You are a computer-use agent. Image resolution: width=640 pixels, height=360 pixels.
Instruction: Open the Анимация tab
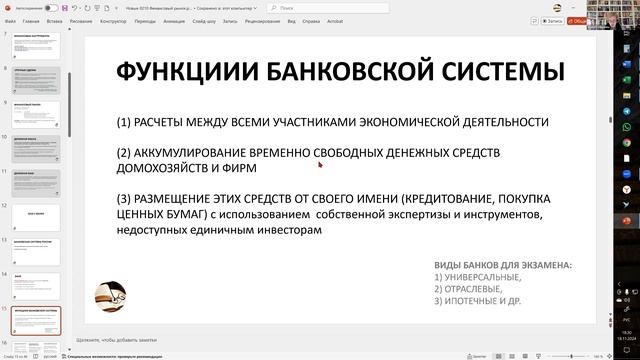point(174,21)
